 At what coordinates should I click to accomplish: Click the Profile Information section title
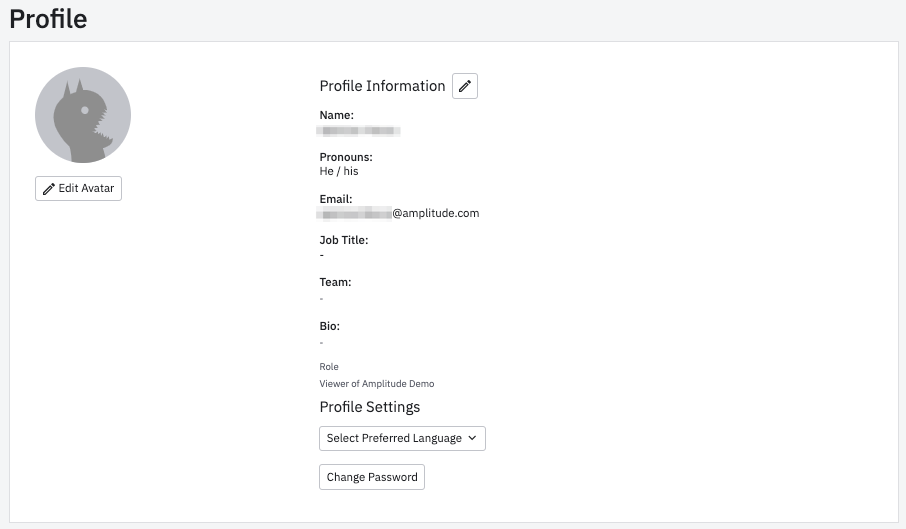pos(382,86)
